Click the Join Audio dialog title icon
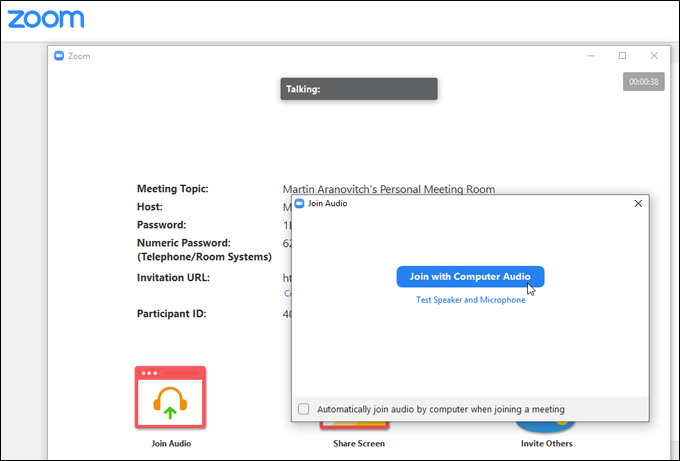The image size is (680, 461). point(299,203)
